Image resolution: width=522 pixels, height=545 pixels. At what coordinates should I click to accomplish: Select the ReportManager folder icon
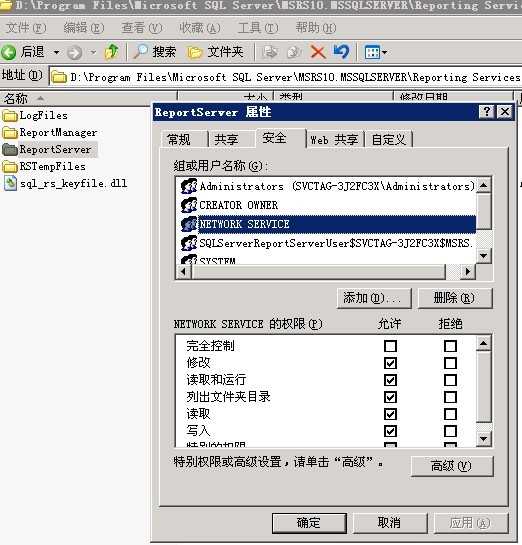point(10,132)
